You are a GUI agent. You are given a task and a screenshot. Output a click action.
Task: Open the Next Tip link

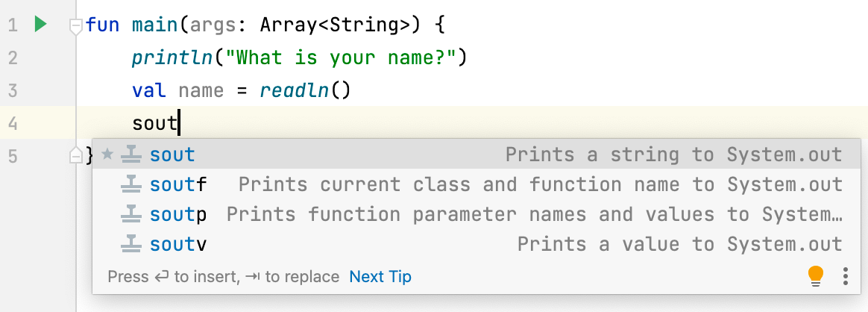[x=380, y=276]
